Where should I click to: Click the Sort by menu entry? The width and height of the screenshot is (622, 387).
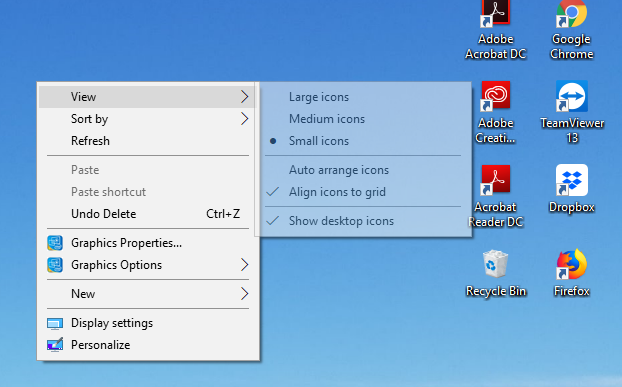tap(148, 119)
